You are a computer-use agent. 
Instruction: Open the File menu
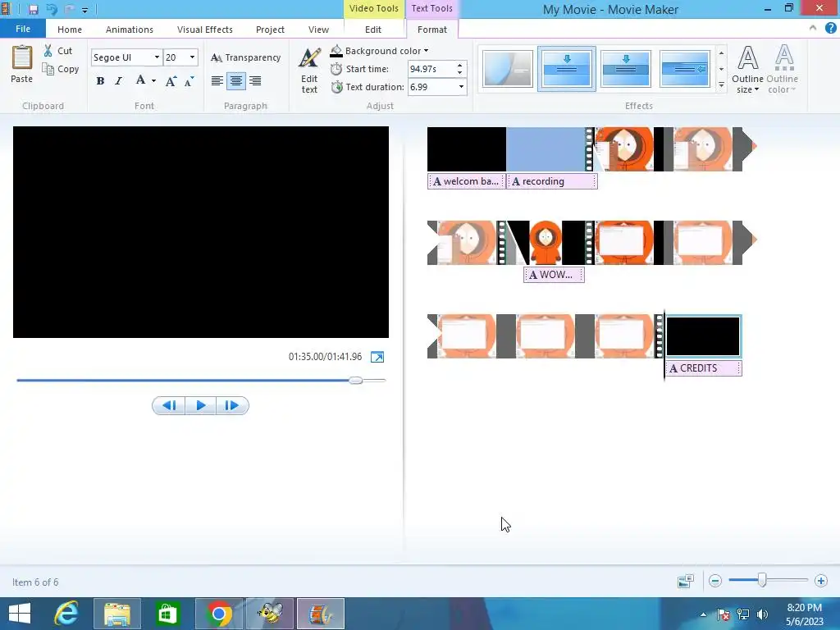click(x=22, y=29)
